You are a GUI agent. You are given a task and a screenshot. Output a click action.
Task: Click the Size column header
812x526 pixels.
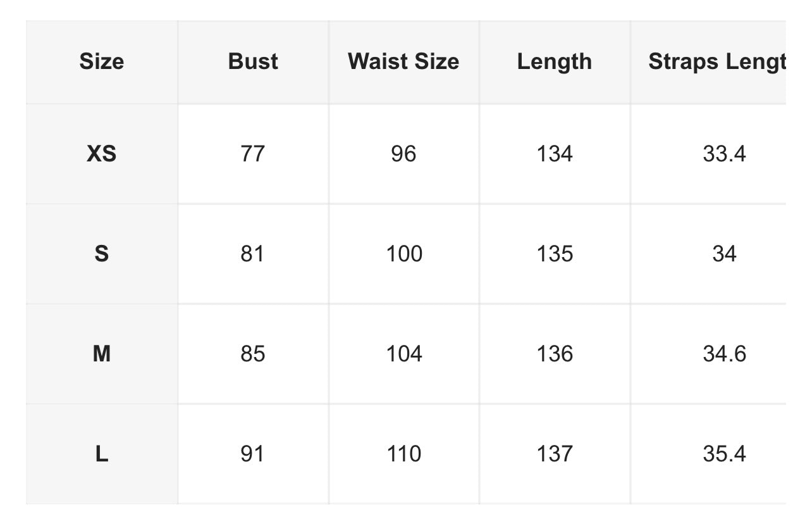(101, 61)
